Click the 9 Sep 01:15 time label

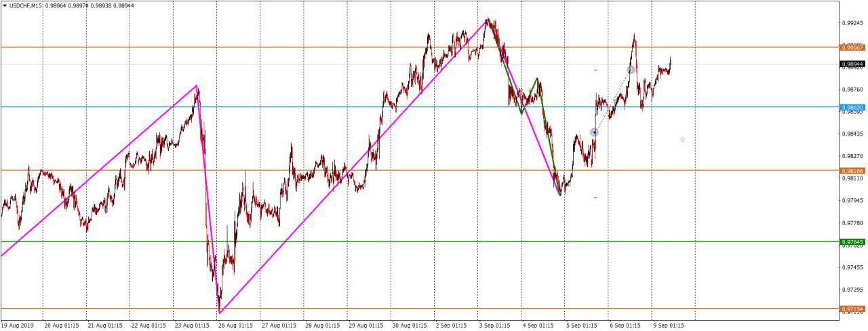670,325
